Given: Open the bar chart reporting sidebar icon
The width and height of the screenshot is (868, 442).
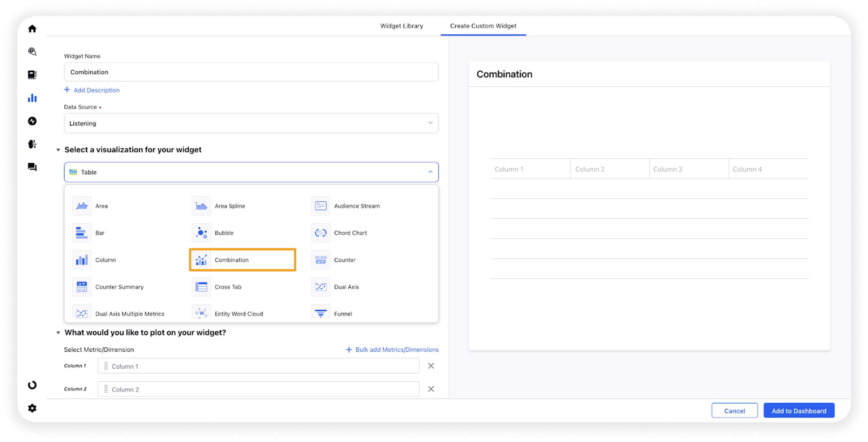Looking at the screenshot, I should [x=32, y=98].
